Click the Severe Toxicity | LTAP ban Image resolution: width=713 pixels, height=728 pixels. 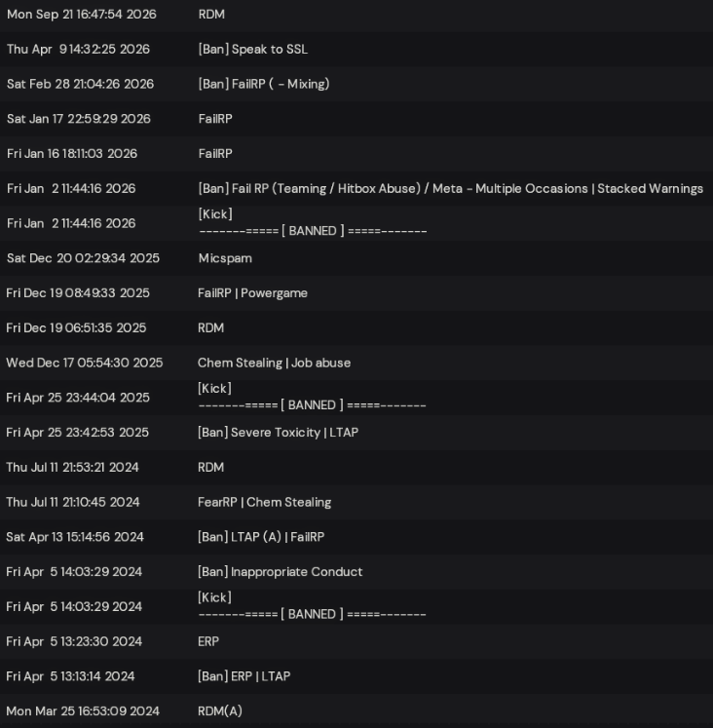click(356, 433)
